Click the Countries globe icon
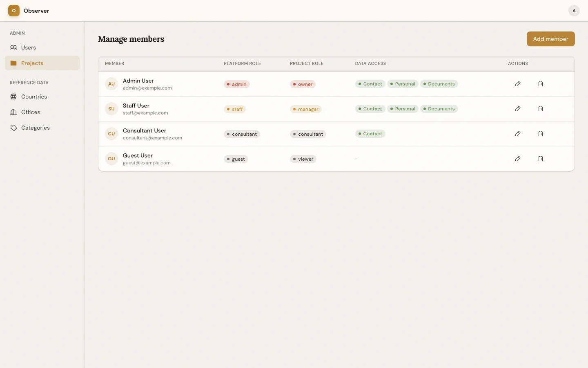 (x=13, y=96)
